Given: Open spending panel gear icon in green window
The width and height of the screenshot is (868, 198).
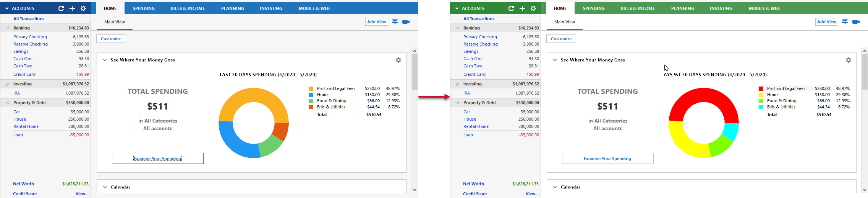Looking at the screenshot, I should (x=849, y=60).
